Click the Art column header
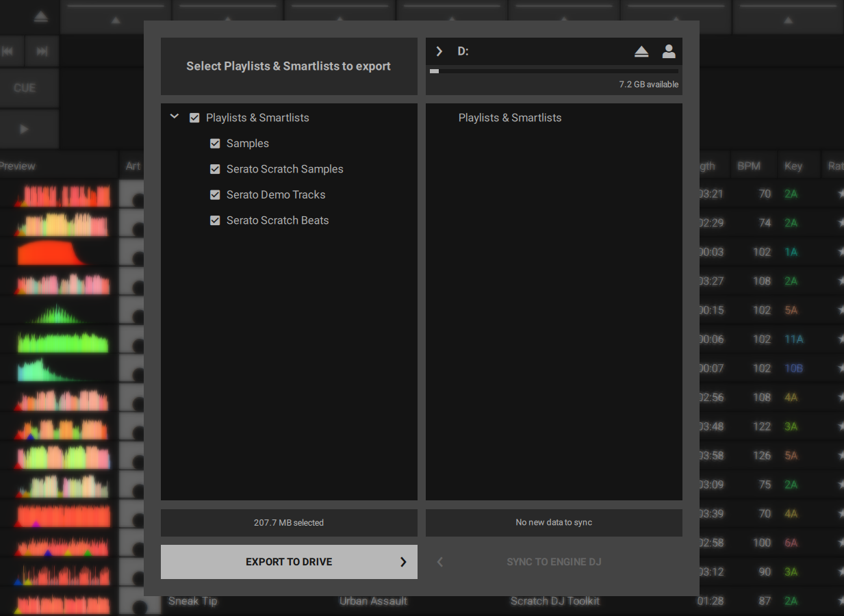This screenshot has height=616, width=844. (133, 166)
